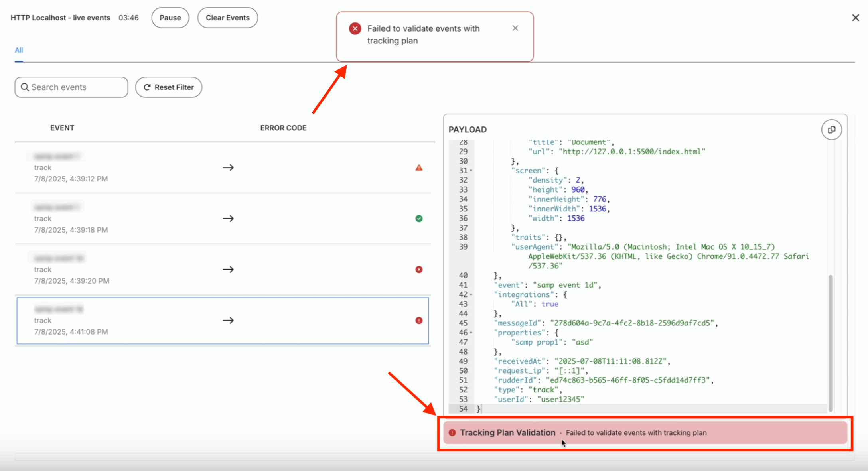Viewport: 868px width, 471px height.
Task: Click the request_ip value "[::1]"
Action: 570,371
